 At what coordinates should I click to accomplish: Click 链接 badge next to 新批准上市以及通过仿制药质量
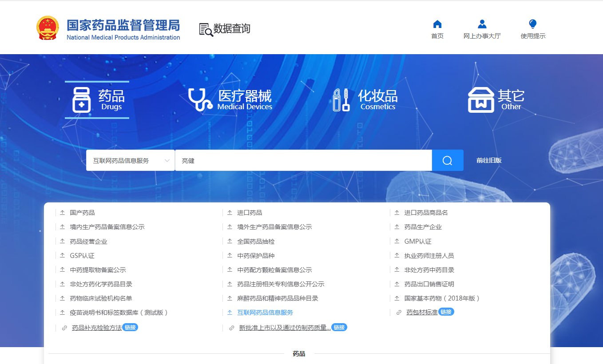point(339,327)
